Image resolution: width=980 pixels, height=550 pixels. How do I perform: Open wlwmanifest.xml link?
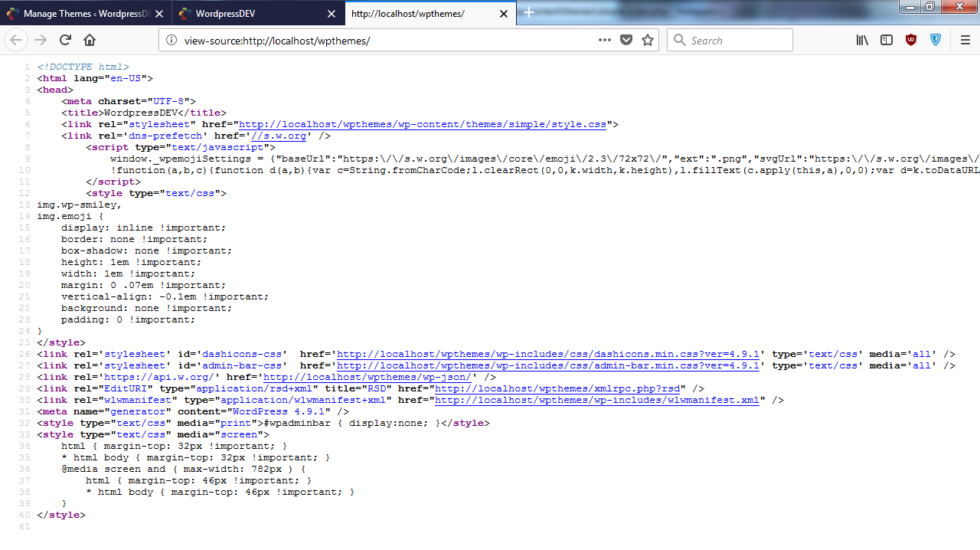tap(597, 400)
